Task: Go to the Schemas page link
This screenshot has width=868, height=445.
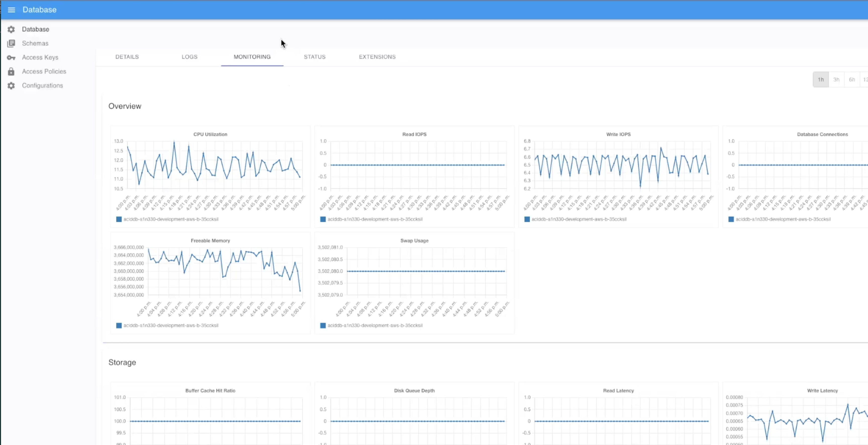Action: click(x=35, y=43)
